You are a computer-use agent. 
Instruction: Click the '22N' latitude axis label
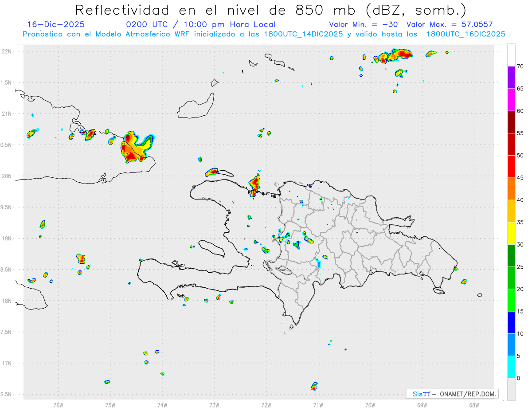tap(7, 51)
